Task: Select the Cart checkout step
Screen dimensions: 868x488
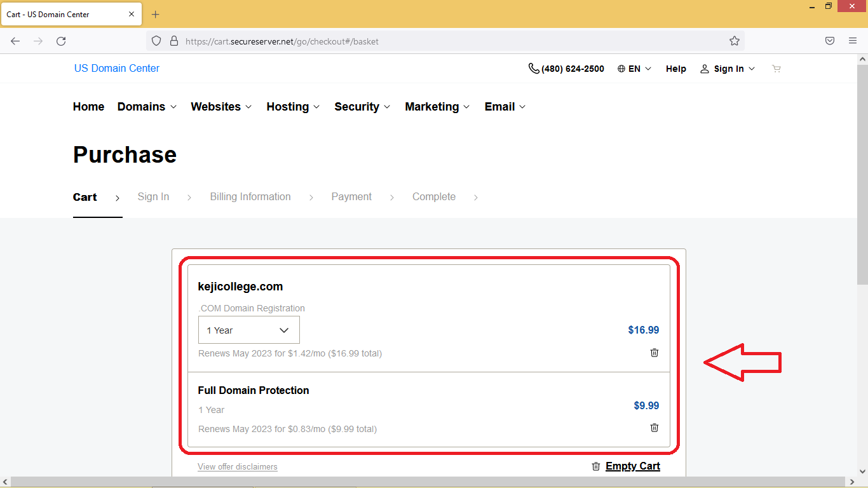Action: pos(85,197)
